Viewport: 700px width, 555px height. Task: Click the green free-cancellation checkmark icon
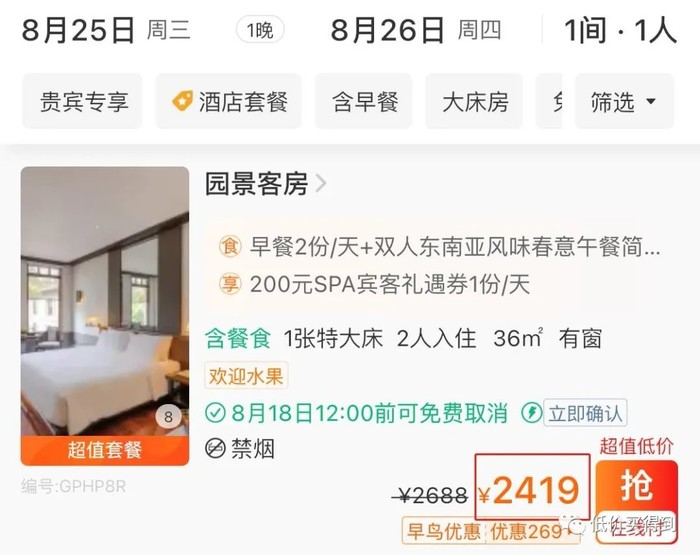[215, 413]
